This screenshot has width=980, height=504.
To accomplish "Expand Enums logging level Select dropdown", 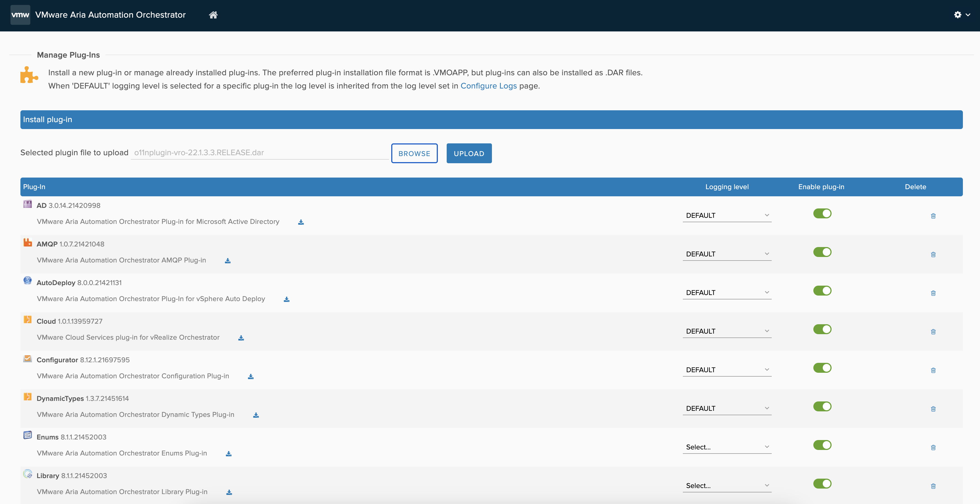I will 727,447.
